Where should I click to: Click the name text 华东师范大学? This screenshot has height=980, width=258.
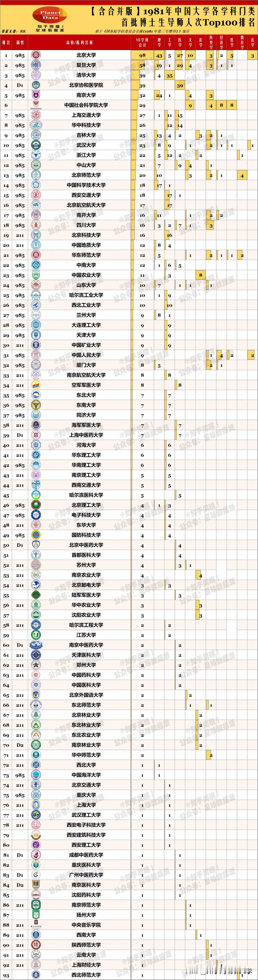click(86, 255)
